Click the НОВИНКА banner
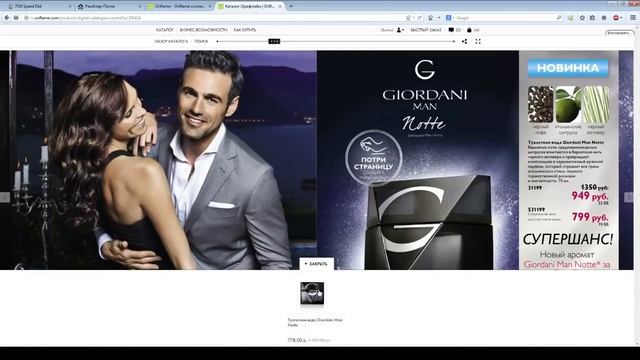 568,68
